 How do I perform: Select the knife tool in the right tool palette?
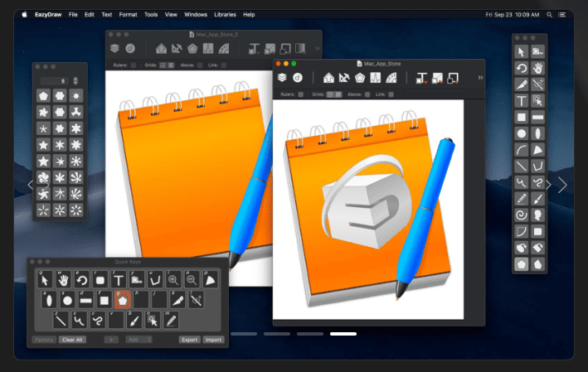(522, 85)
